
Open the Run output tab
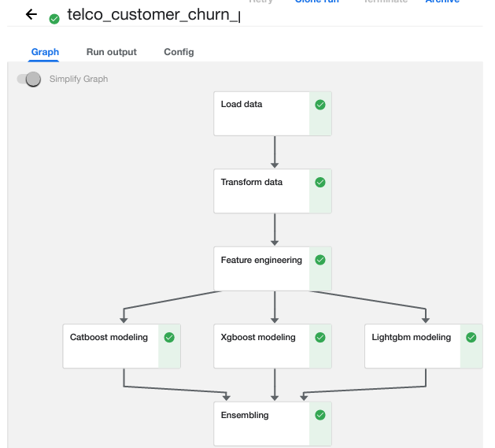point(111,52)
